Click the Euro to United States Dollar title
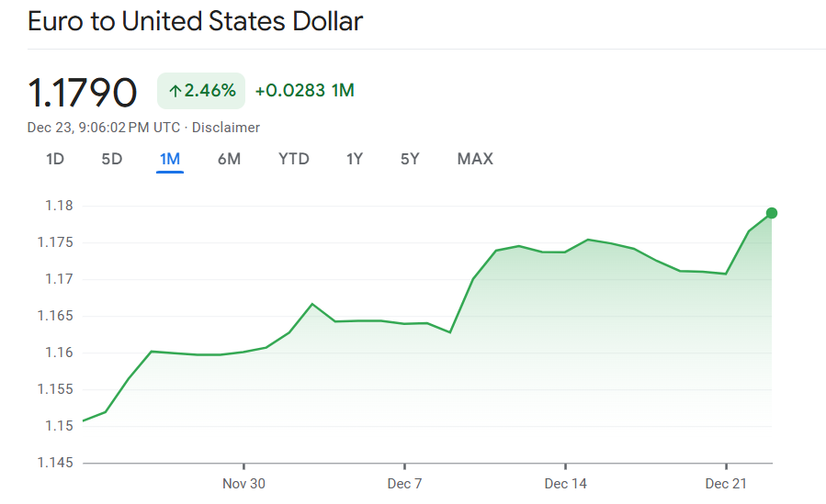826x504 pixels. coord(196,21)
